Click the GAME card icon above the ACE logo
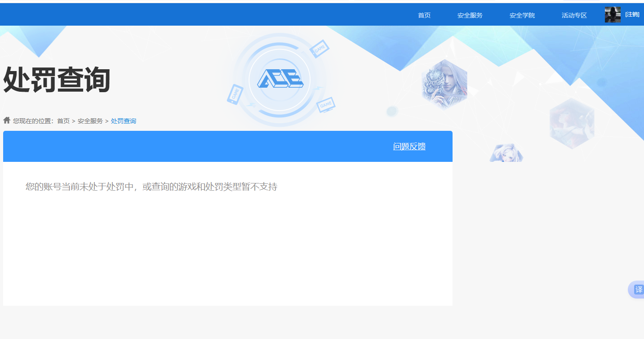Image resolution: width=644 pixels, height=339 pixels. (320, 49)
